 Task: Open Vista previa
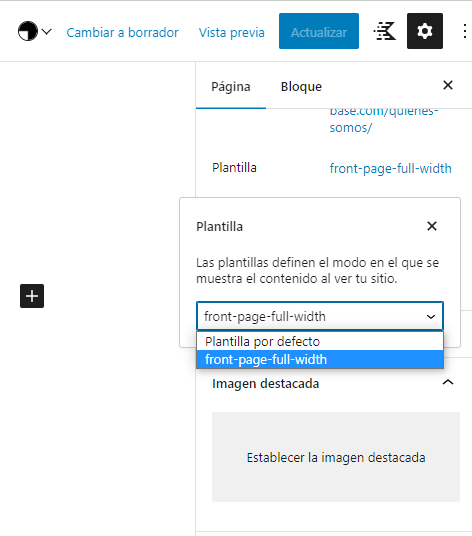pos(232,33)
